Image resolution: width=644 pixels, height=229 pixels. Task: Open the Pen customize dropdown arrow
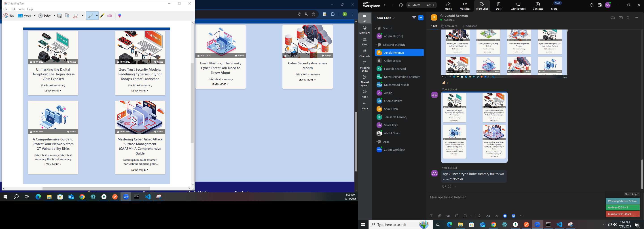[97, 16]
